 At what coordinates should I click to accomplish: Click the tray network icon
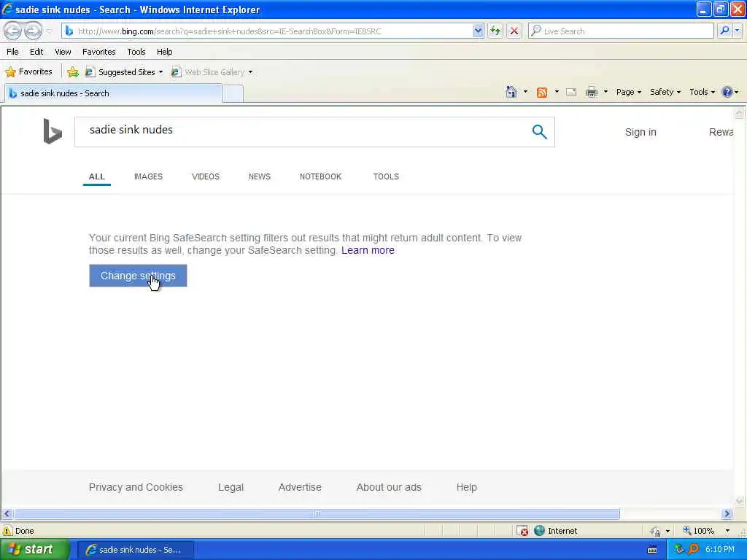(679, 549)
